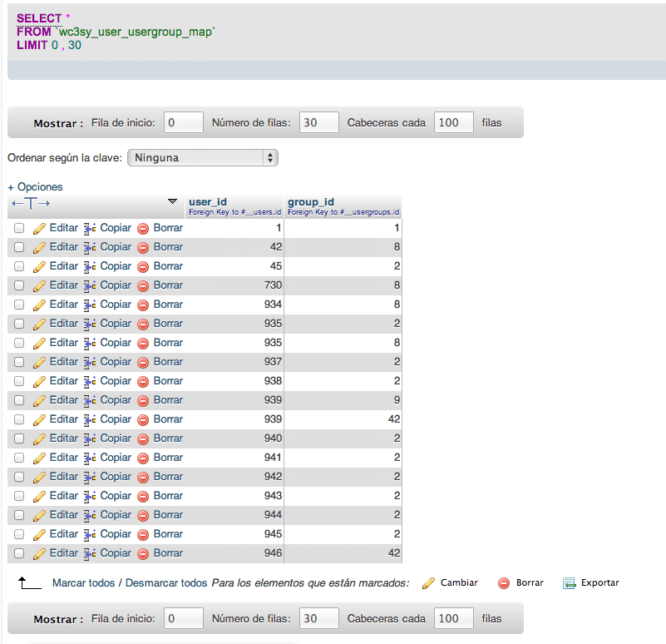Click pencil edit icon for user_id 1

click(x=39, y=228)
